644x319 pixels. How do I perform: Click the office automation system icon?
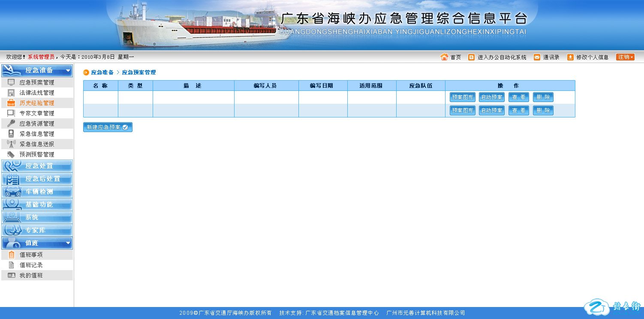coord(471,57)
